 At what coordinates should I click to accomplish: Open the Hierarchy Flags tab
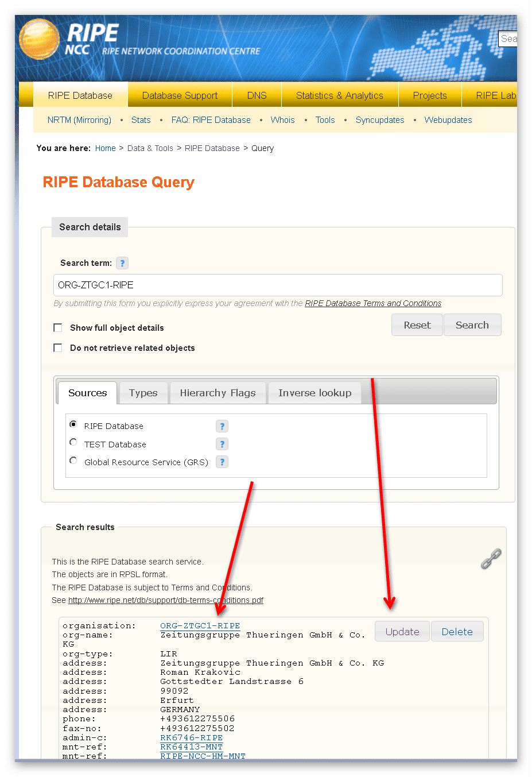point(218,393)
